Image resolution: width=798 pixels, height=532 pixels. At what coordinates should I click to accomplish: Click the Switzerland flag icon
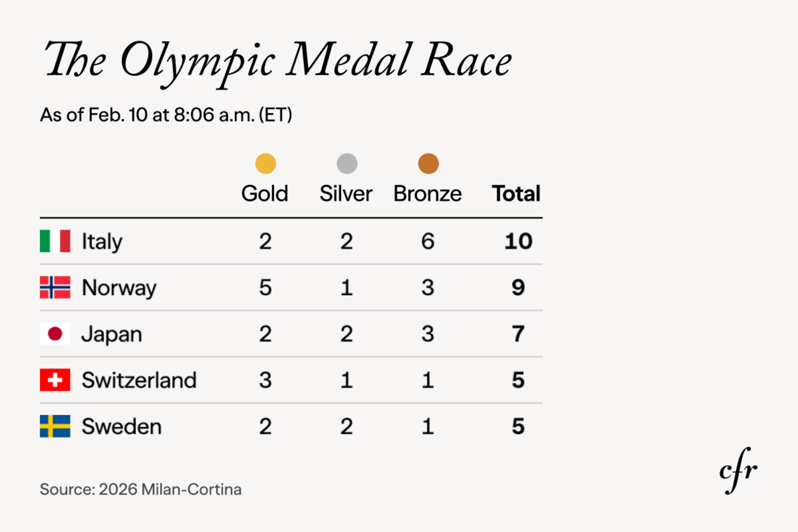55,380
